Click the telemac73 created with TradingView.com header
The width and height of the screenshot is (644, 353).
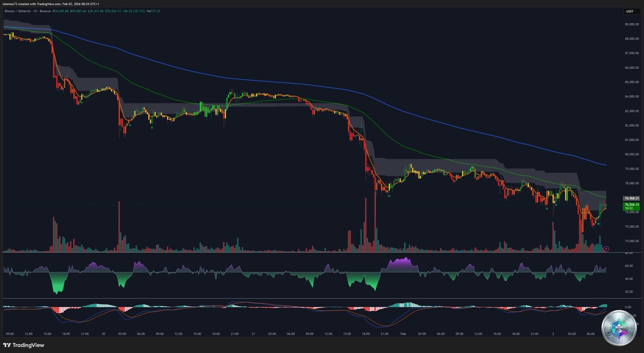coord(51,4)
